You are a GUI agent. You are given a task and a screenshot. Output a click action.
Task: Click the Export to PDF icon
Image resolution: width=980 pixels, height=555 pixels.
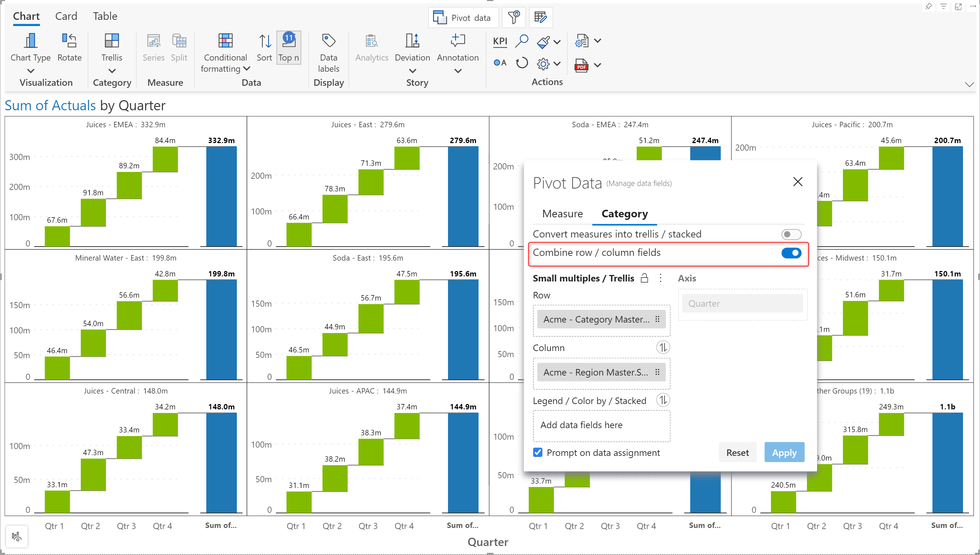pyautogui.click(x=581, y=65)
